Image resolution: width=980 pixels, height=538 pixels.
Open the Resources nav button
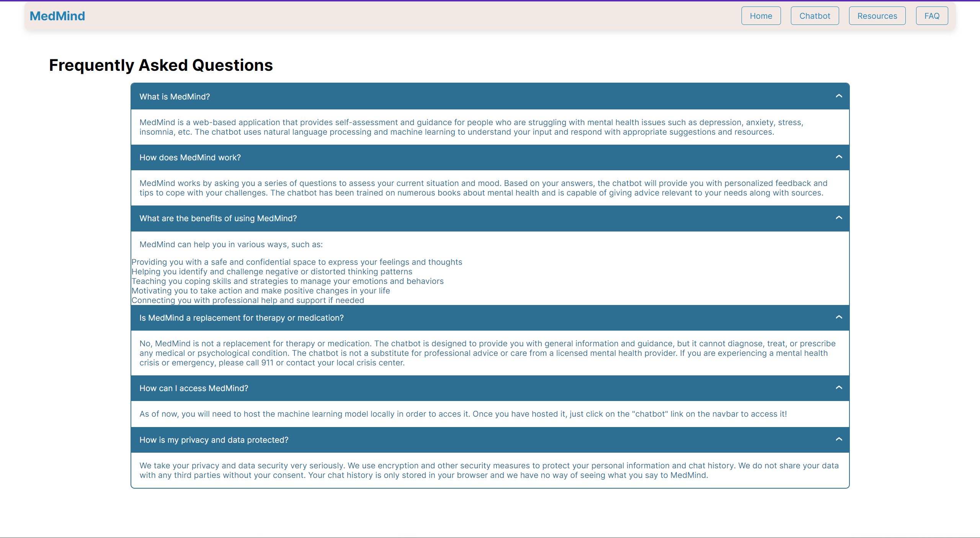tap(877, 16)
